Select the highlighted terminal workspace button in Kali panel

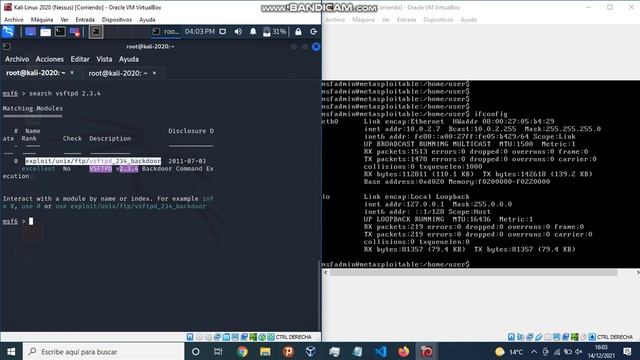(96, 31)
